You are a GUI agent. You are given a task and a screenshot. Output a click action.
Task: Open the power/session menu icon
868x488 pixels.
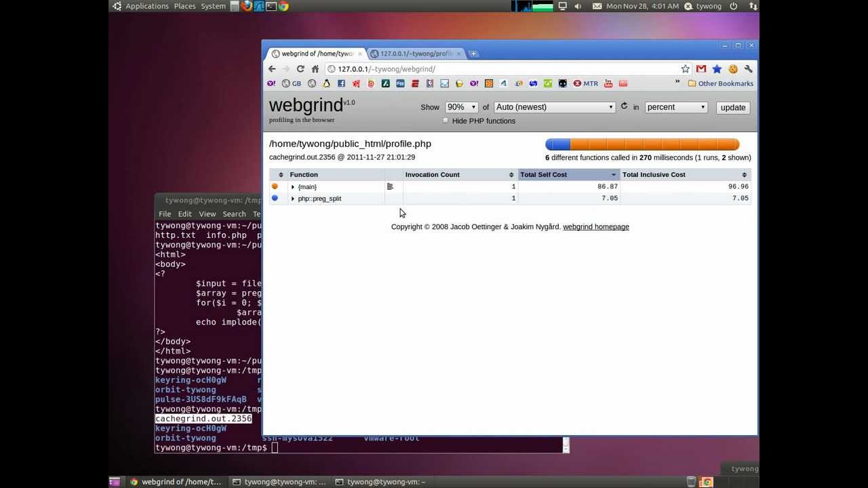(734, 6)
